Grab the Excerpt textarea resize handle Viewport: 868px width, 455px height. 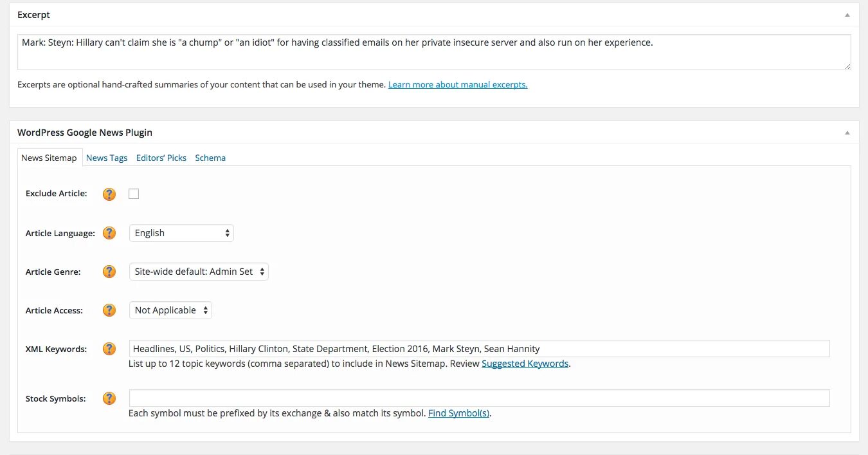click(847, 66)
